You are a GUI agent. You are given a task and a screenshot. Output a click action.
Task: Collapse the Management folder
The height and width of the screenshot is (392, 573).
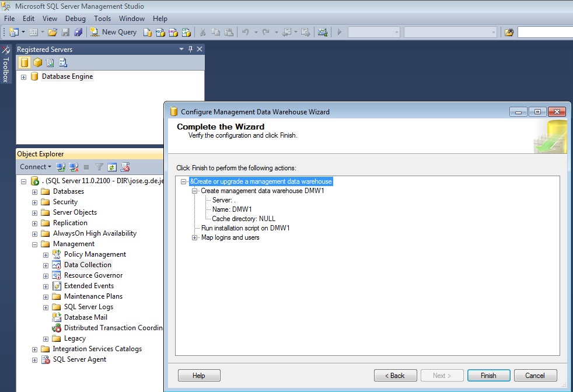coord(34,244)
